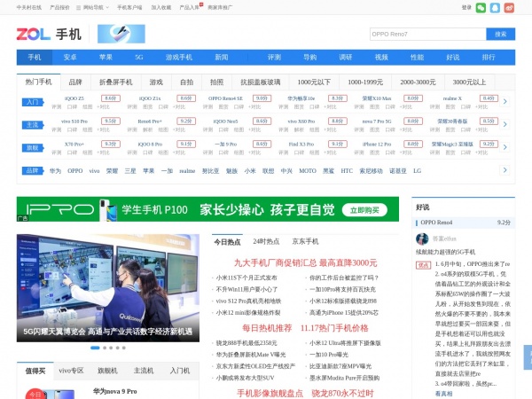Switch to the vivo专区 tab
This screenshot has height=399, width=532.
coord(71,371)
